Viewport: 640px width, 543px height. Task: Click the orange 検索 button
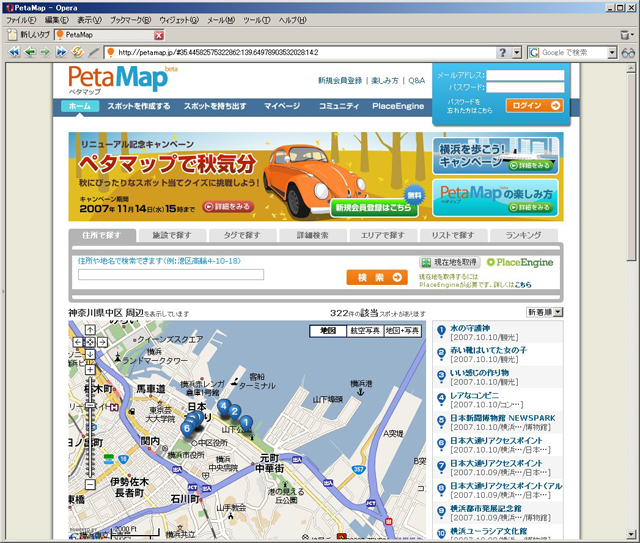coord(377,278)
